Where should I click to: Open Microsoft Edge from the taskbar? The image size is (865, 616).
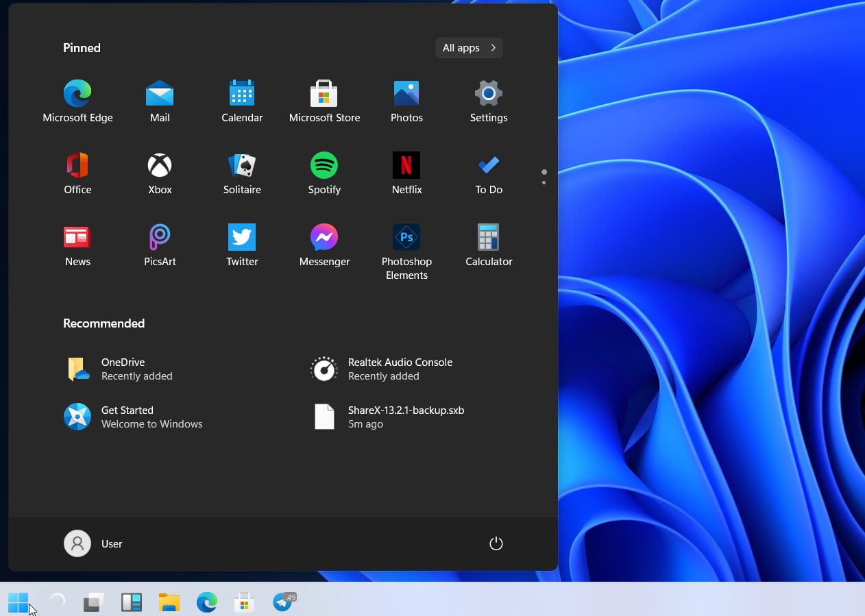(207, 602)
